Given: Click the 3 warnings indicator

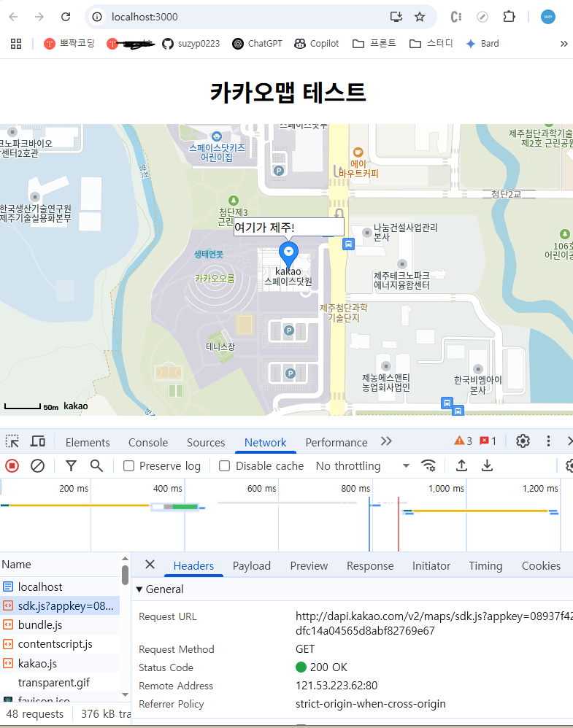Looking at the screenshot, I should [x=463, y=441].
